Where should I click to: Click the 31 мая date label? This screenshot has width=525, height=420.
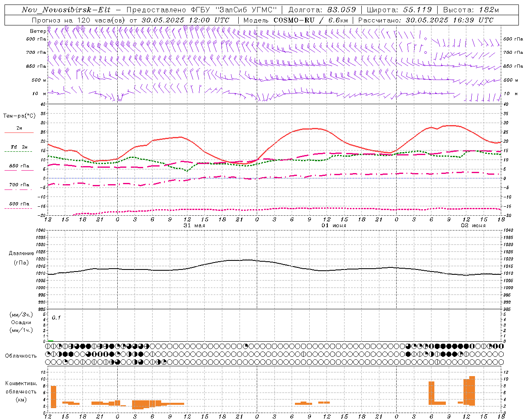click(194, 226)
